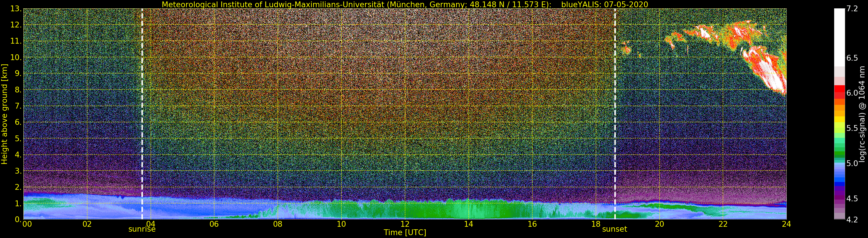Viewport: 868px width, 238px height.
Task: Click the '4.5' value on the colorbar
Action: pyautogui.click(x=852, y=198)
